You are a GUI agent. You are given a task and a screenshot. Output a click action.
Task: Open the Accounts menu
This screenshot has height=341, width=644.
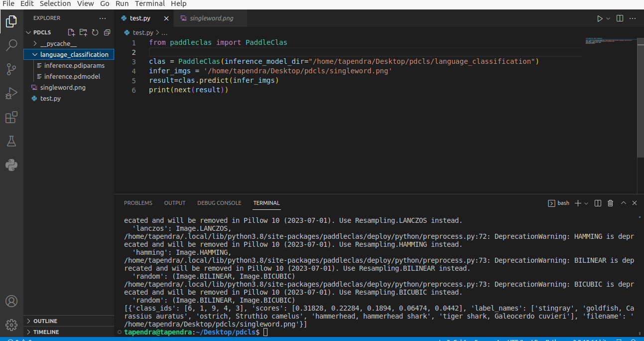[11, 301]
